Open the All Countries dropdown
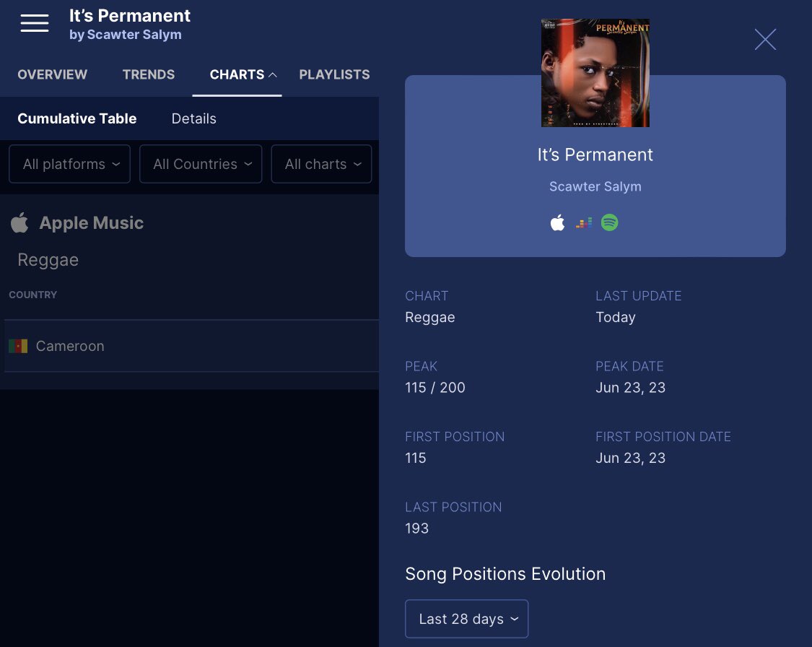812x647 pixels. coord(201,164)
